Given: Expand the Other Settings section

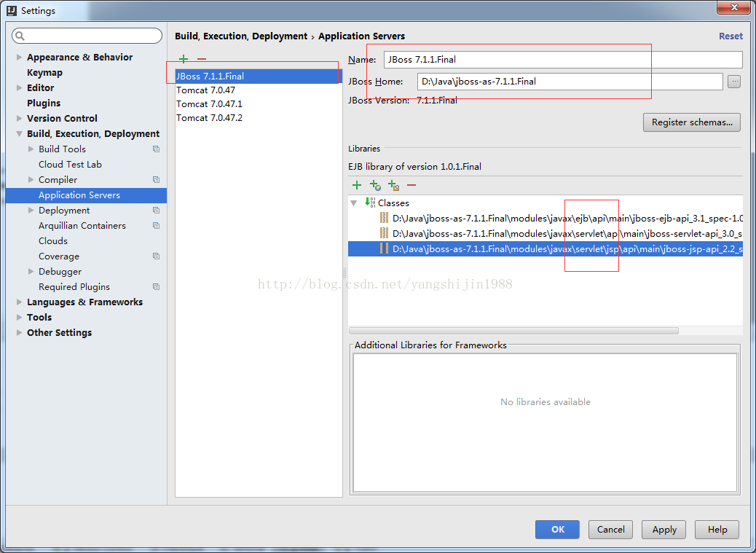Looking at the screenshot, I should tap(19, 333).
